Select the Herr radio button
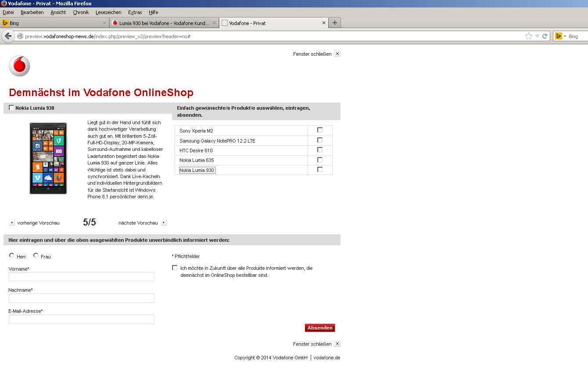Viewport: 588px width, 369px height. pos(12,255)
